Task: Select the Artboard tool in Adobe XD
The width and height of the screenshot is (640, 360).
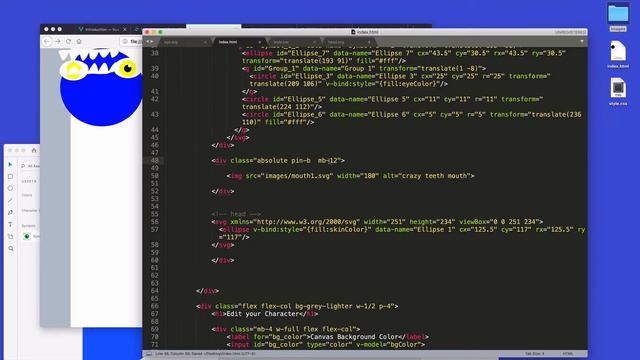Action: point(11,236)
